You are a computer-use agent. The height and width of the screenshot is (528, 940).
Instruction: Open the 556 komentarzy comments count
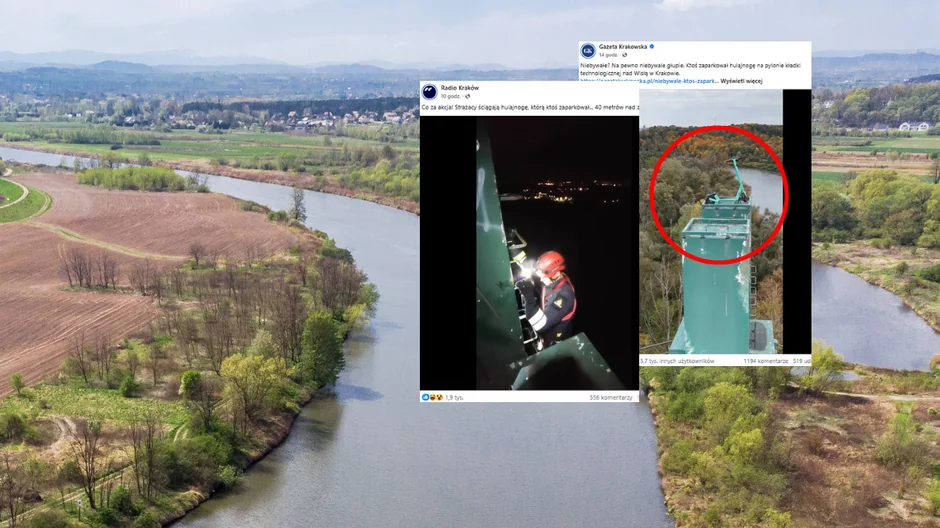pyautogui.click(x=610, y=397)
